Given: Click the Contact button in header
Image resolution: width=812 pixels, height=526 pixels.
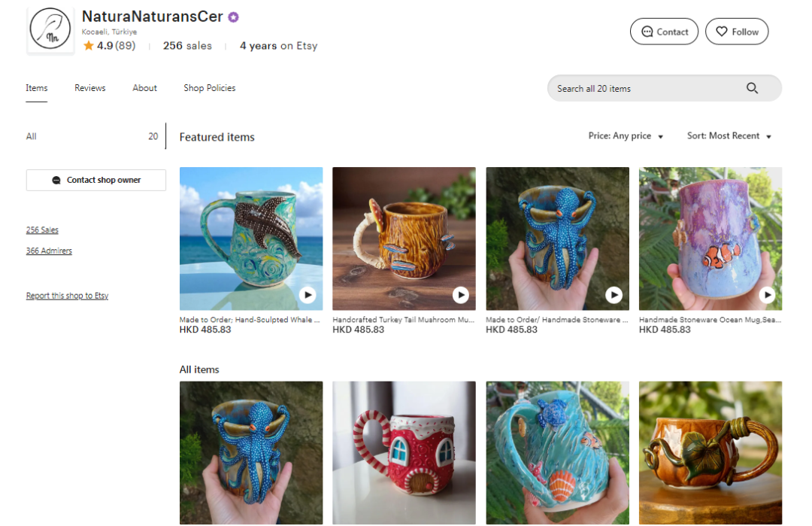Looking at the screenshot, I should click(664, 32).
